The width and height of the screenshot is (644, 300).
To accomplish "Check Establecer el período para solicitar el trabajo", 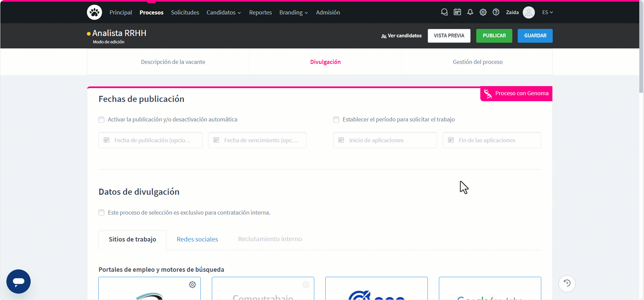I will coord(336,120).
